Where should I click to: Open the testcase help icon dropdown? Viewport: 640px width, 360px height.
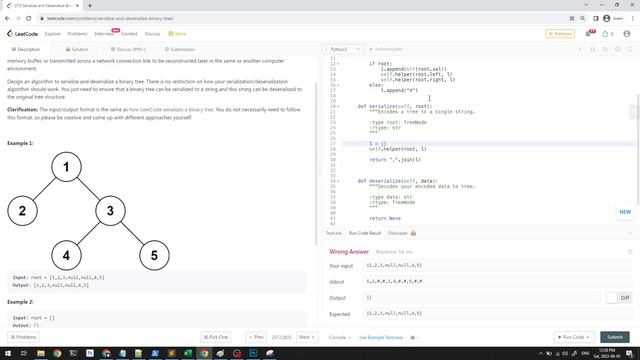[414, 338]
